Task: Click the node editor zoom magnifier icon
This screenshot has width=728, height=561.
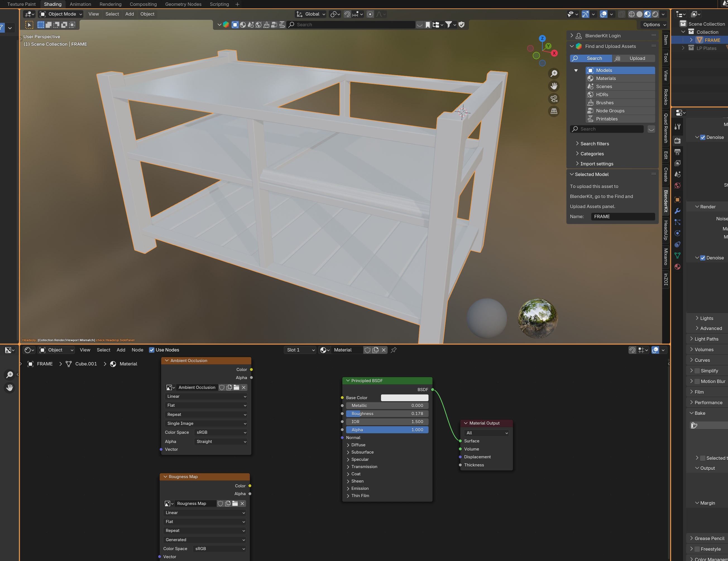Action: [10, 375]
